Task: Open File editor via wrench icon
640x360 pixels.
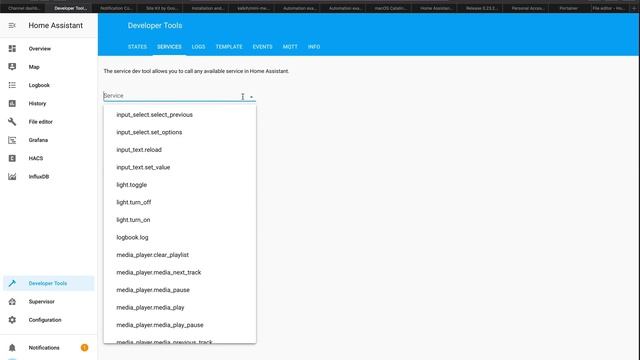Action: tap(12, 122)
